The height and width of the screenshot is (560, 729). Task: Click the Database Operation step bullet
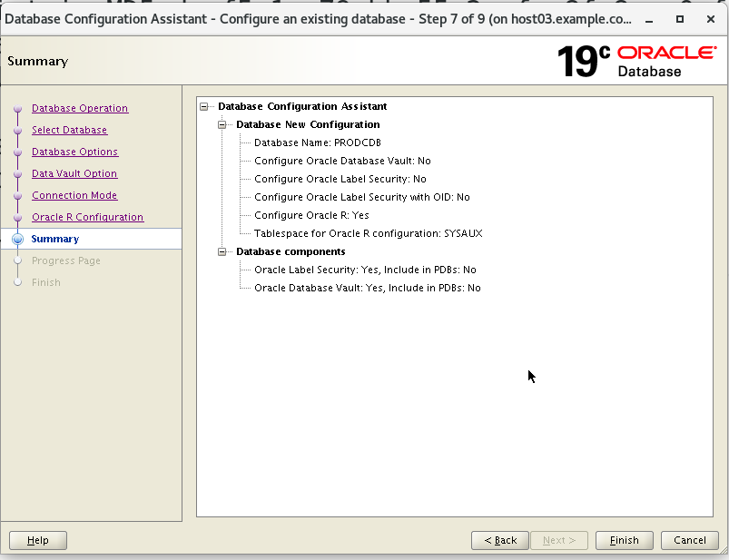17,109
